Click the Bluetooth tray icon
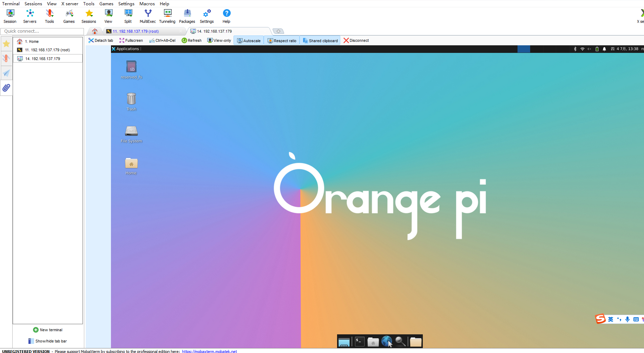The image size is (644, 353). point(575,49)
